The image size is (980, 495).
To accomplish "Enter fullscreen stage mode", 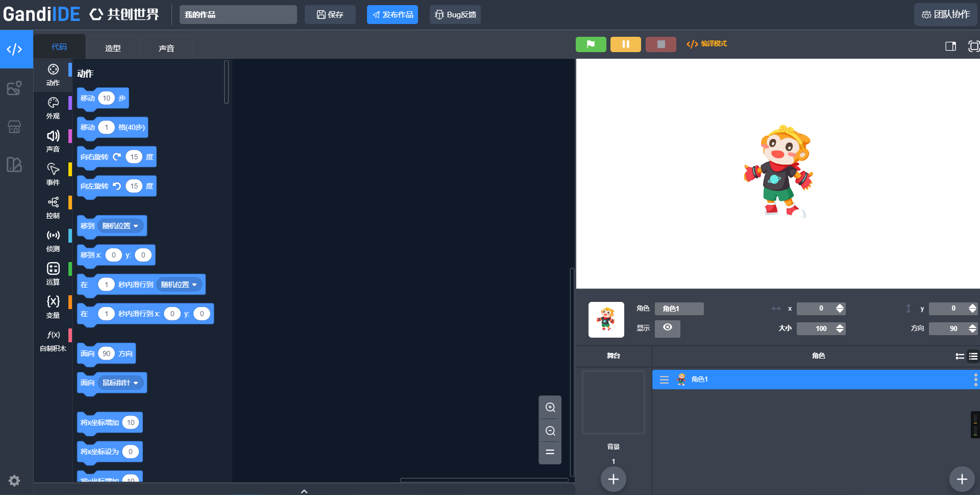I will pos(973,46).
